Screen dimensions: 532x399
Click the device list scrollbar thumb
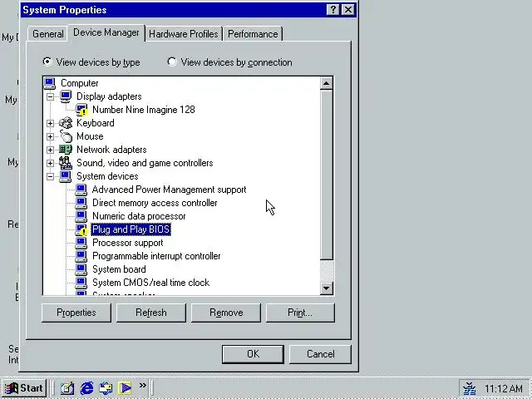tap(326, 175)
